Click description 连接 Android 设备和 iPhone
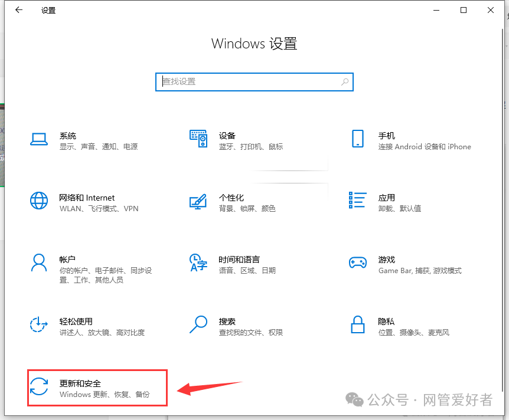 (425, 147)
